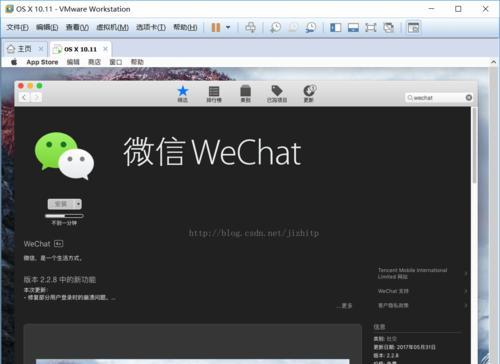Image resolution: width=500 pixels, height=364 pixels.
Task: Switch to the 主页 tab
Action: [x=25, y=49]
